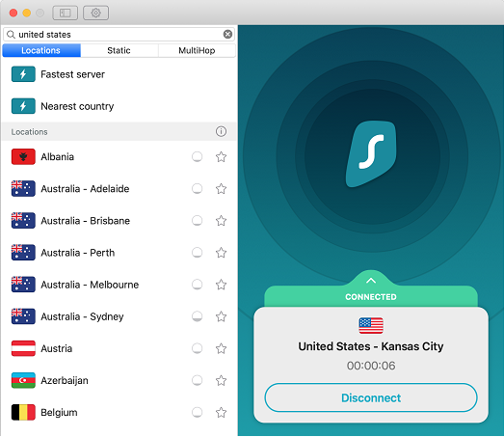504x437 pixels.
Task: Favorite Austria with the star
Action: [221, 348]
